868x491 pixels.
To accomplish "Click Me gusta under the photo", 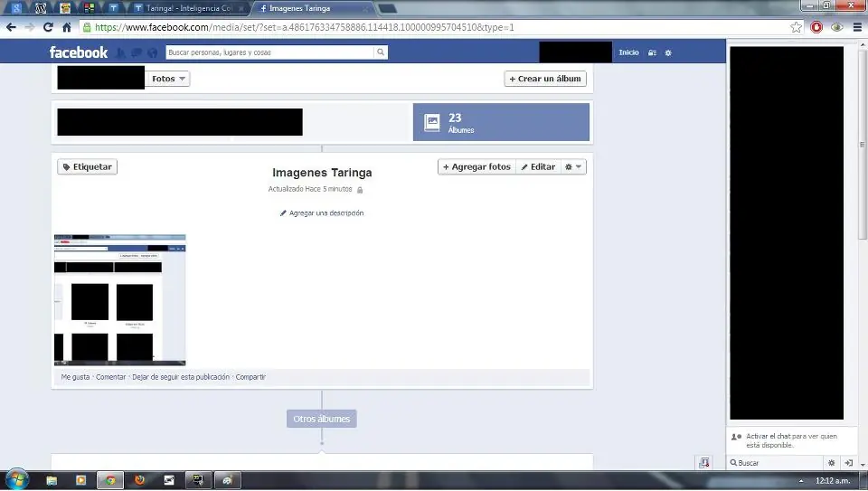I will (75, 377).
